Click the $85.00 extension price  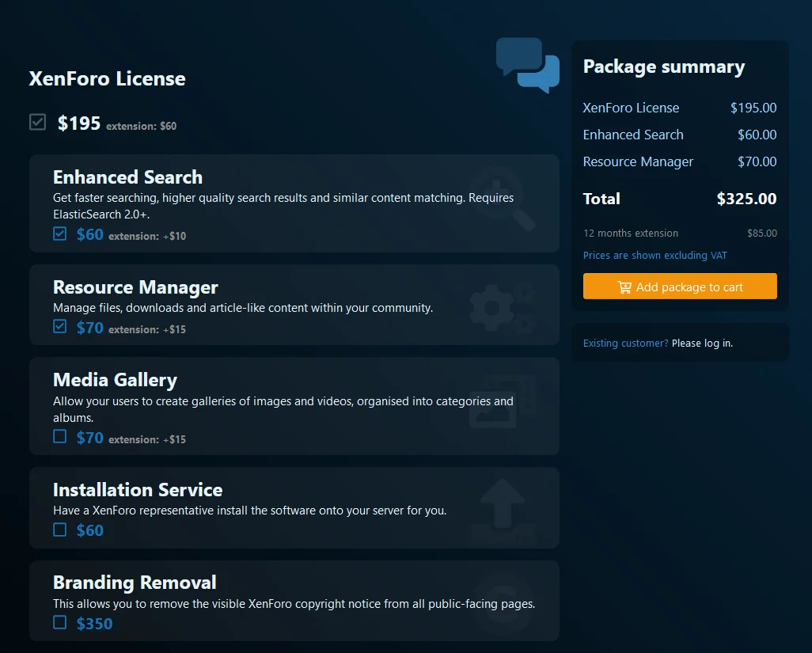tap(762, 233)
